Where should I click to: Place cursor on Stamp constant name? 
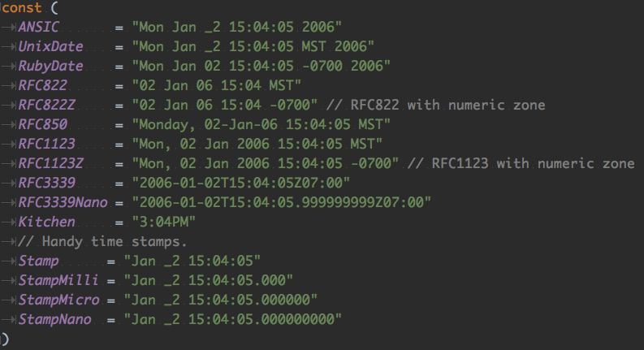(x=38, y=261)
